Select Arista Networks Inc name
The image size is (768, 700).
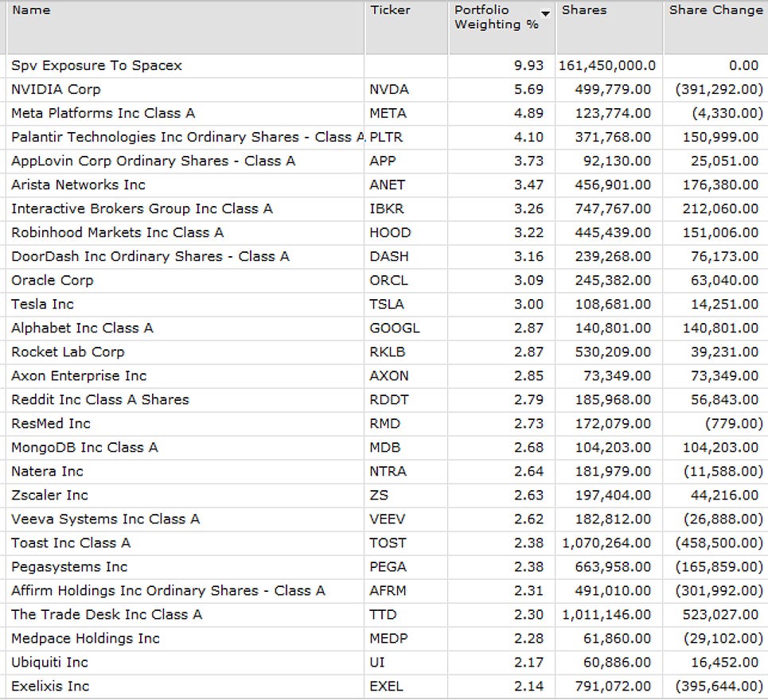(x=78, y=185)
